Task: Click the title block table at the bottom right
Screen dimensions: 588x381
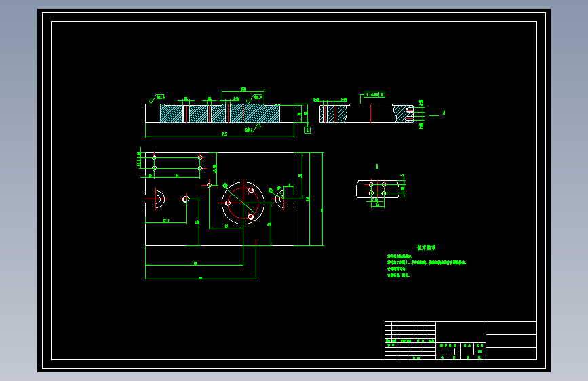Action: [460, 340]
